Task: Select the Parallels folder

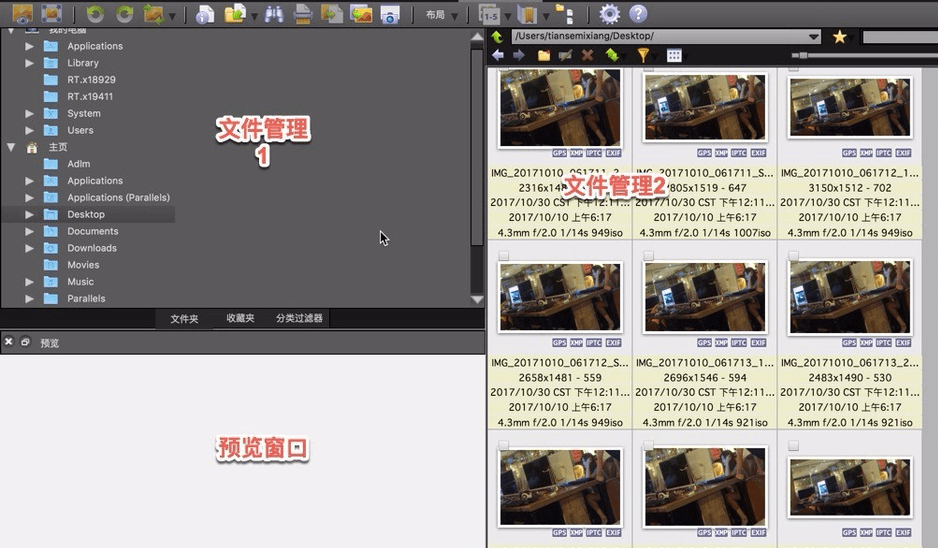Action: pos(86,299)
